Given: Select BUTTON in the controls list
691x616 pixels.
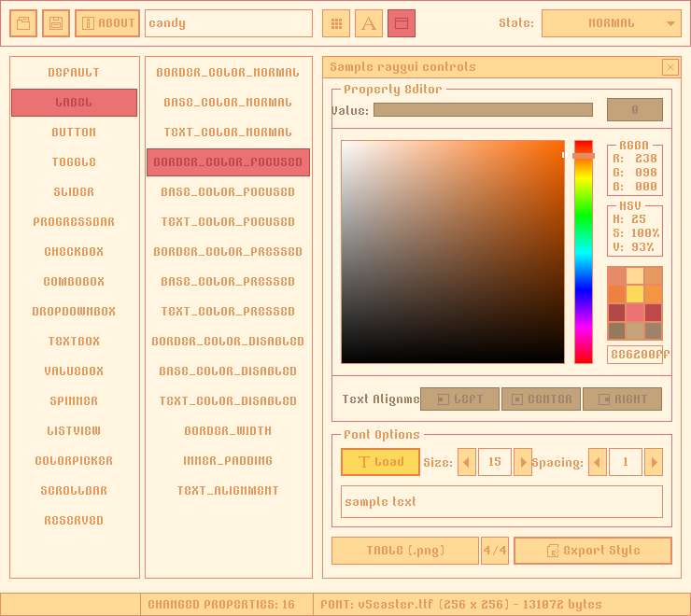Looking at the screenshot, I should click(74, 133).
